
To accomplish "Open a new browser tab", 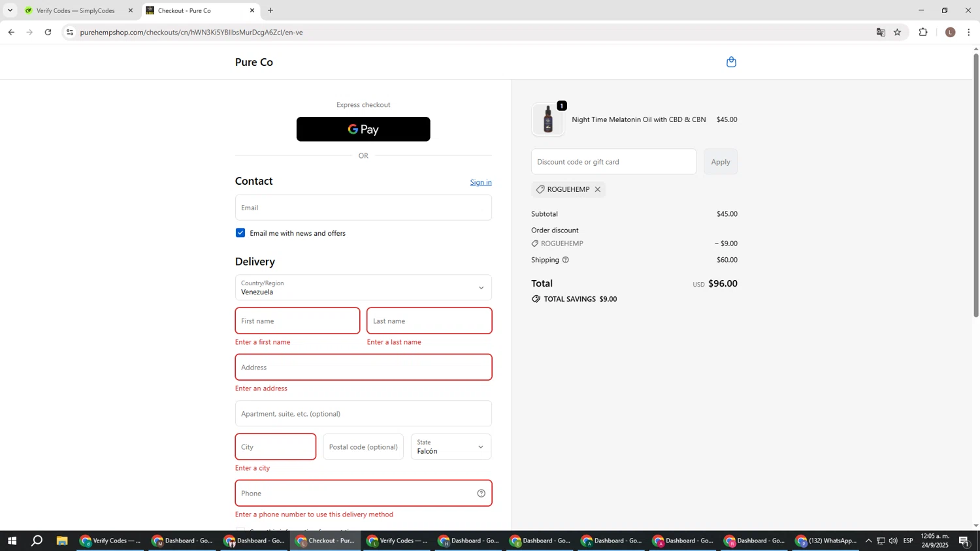I will 270,10.
